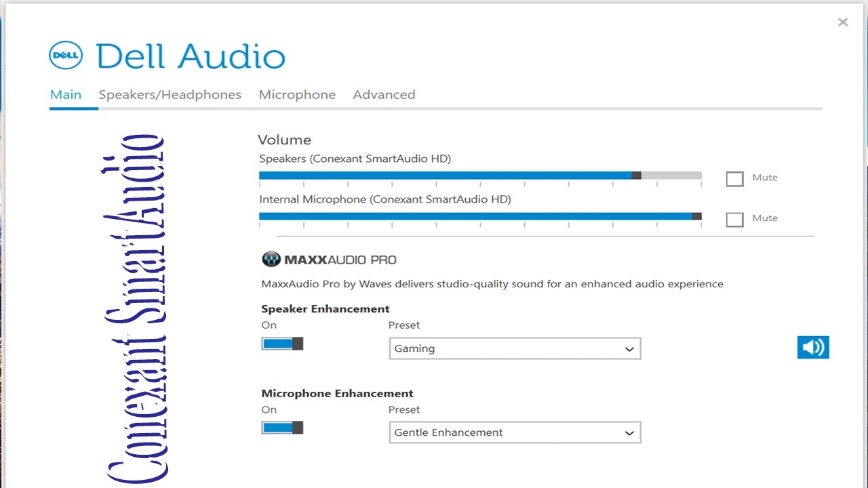The width and height of the screenshot is (868, 488).
Task: Turn off Speaker Enhancement switch
Action: click(x=282, y=344)
